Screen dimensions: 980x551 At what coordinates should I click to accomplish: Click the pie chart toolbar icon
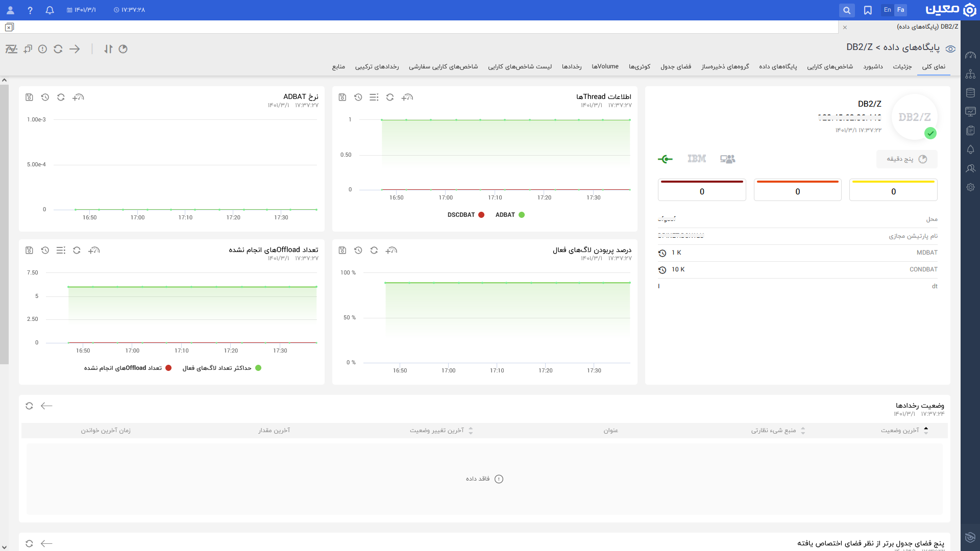(123, 49)
